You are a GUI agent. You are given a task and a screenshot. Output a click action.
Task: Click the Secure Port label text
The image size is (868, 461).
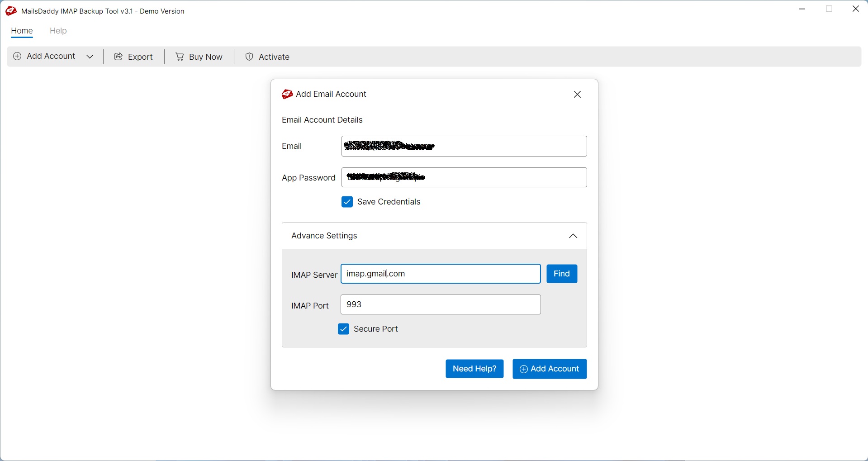pyautogui.click(x=376, y=329)
